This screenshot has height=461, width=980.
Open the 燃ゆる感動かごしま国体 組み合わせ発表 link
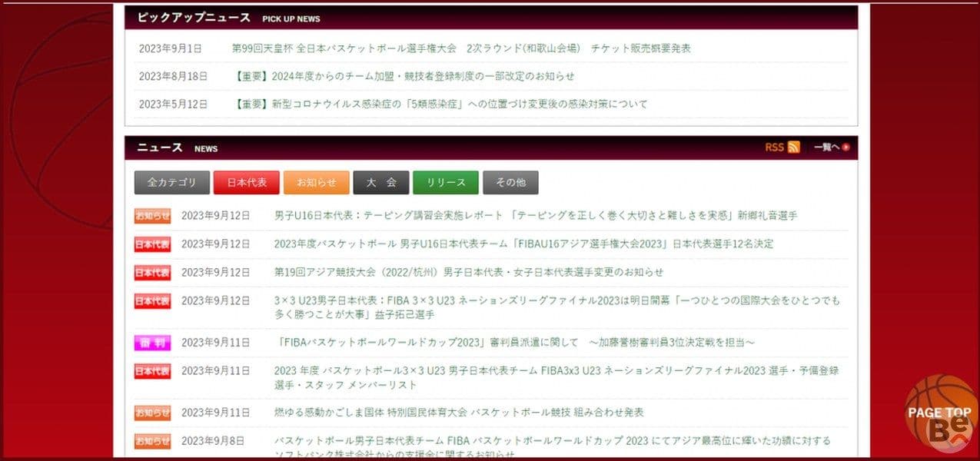459,413
